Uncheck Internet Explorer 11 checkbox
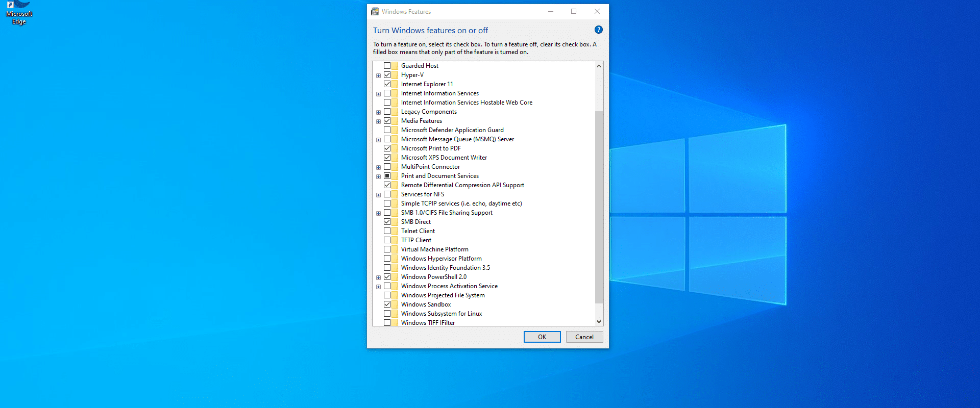 (x=387, y=84)
